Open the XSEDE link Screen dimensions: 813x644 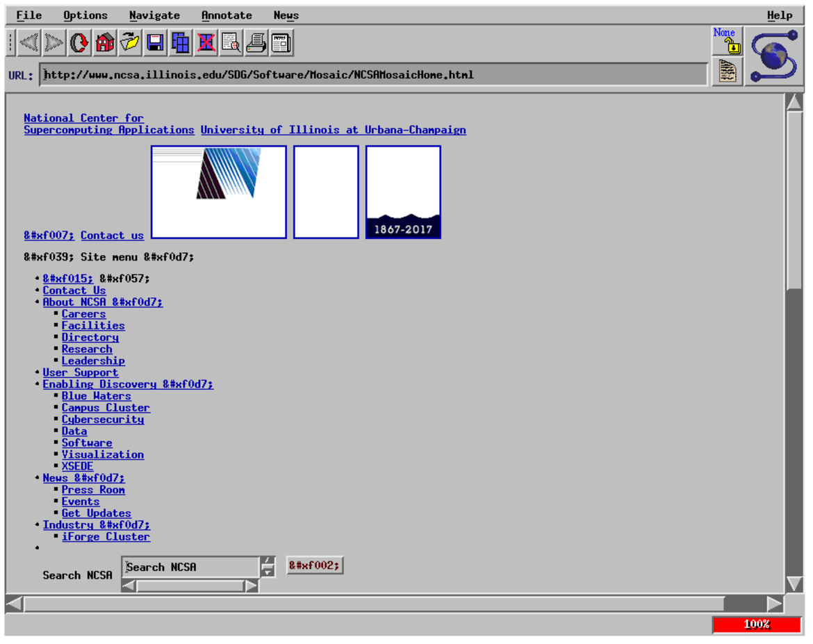click(77, 467)
